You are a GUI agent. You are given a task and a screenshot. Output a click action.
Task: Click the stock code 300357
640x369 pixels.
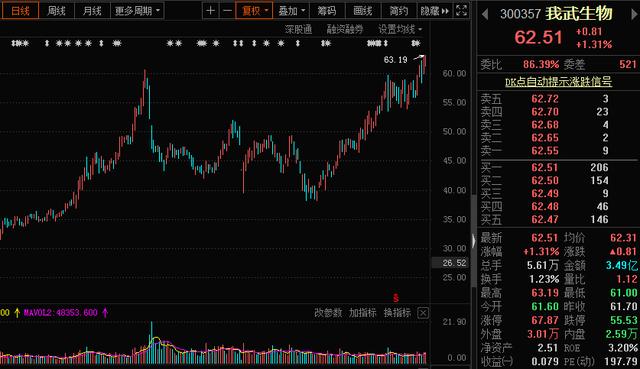520,14
